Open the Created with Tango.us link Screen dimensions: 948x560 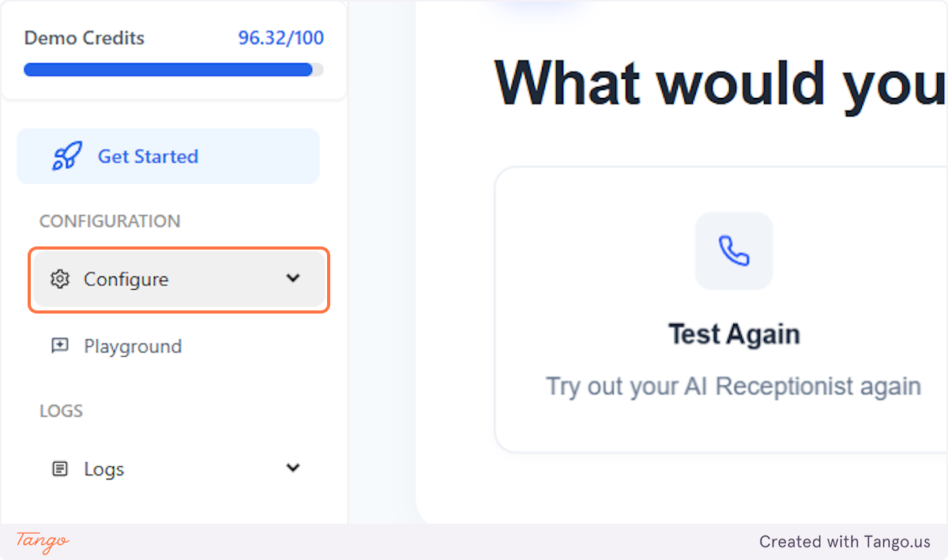(845, 542)
